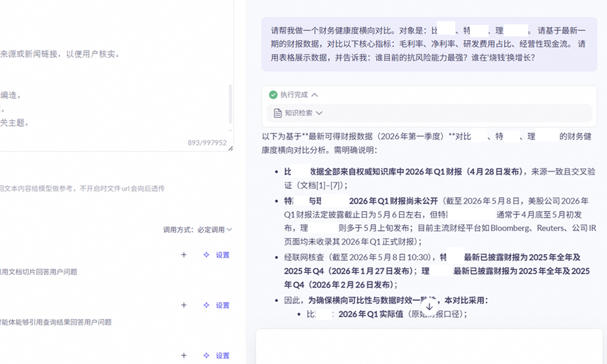Click the green 执行完成 checkmark icon
This screenshot has width=607, height=364.
coord(273,95)
